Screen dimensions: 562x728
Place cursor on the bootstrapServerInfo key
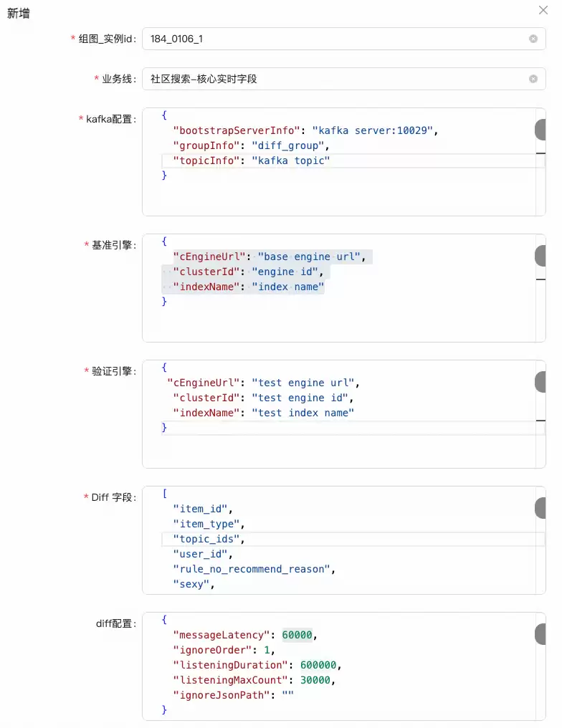tap(237, 130)
